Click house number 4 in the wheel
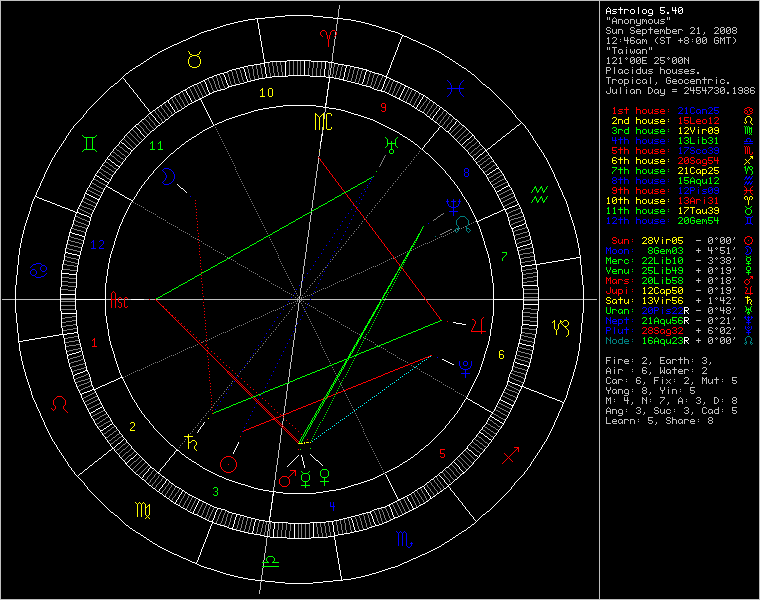The width and height of the screenshot is (760, 600). 332,506
